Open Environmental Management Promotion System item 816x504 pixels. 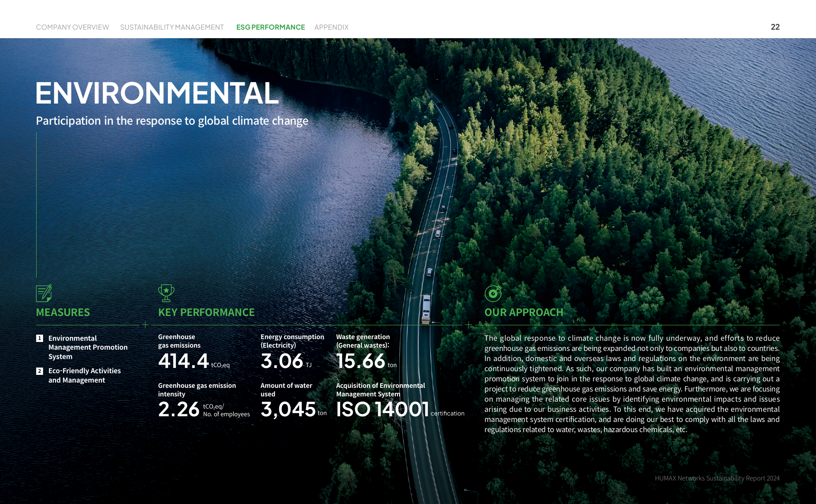pos(88,347)
